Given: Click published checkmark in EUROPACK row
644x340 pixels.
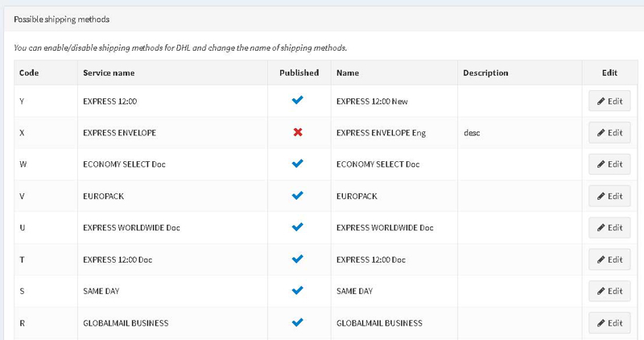Looking at the screenshot, I should (298, 196).
